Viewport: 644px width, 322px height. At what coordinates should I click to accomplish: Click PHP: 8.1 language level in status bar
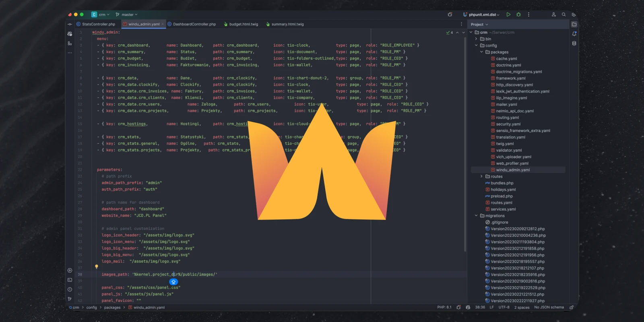point(444,308)
